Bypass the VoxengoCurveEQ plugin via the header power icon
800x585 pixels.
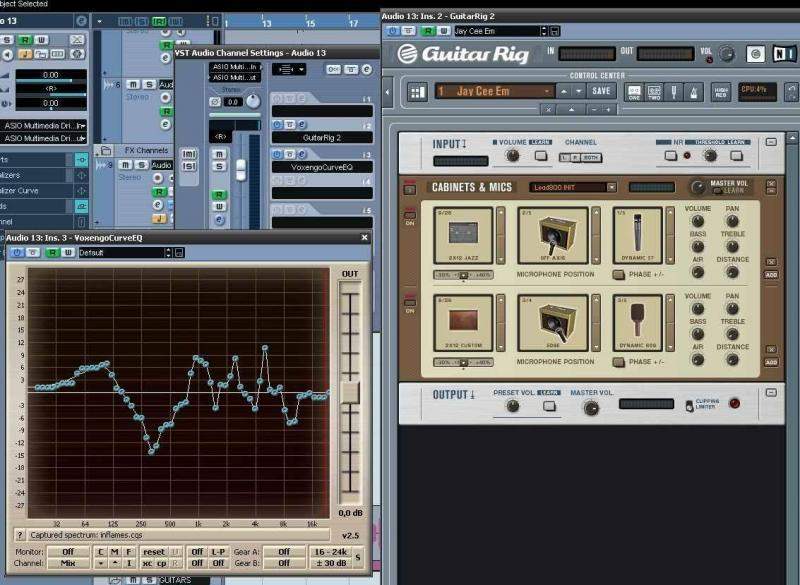click(x=17, y=252)
